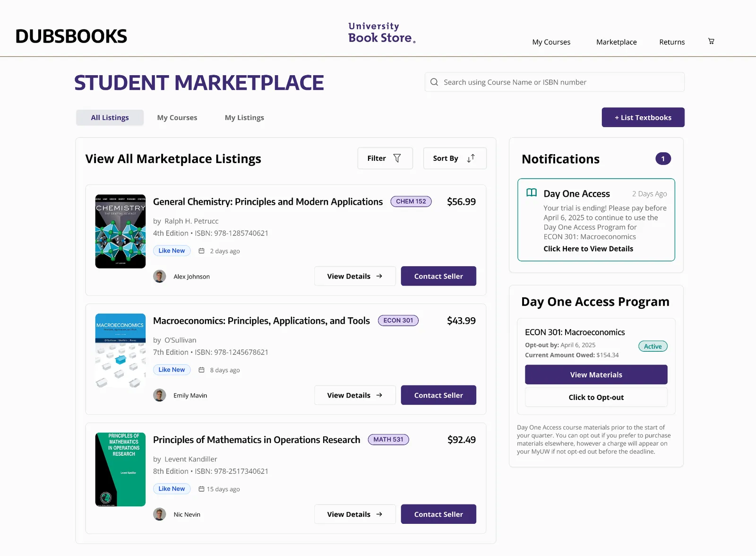Viewport: 756px width, 556px height.
Task: Click the search magnifier icon
Action: (x=434, y=82)
